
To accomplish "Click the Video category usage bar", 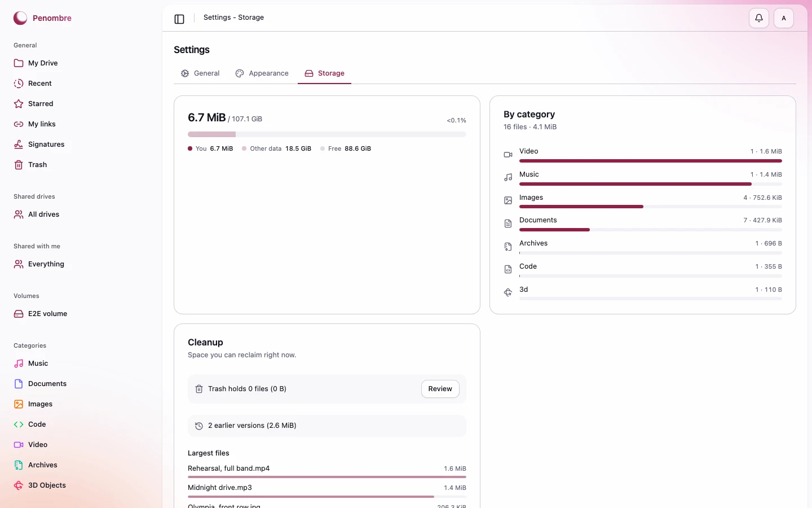I will click(651, 161).
